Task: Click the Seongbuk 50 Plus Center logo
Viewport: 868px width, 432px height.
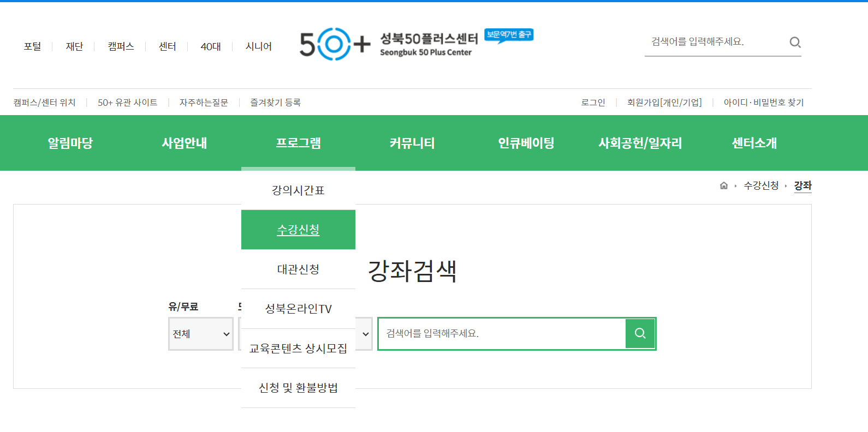Action: point(388,44)
